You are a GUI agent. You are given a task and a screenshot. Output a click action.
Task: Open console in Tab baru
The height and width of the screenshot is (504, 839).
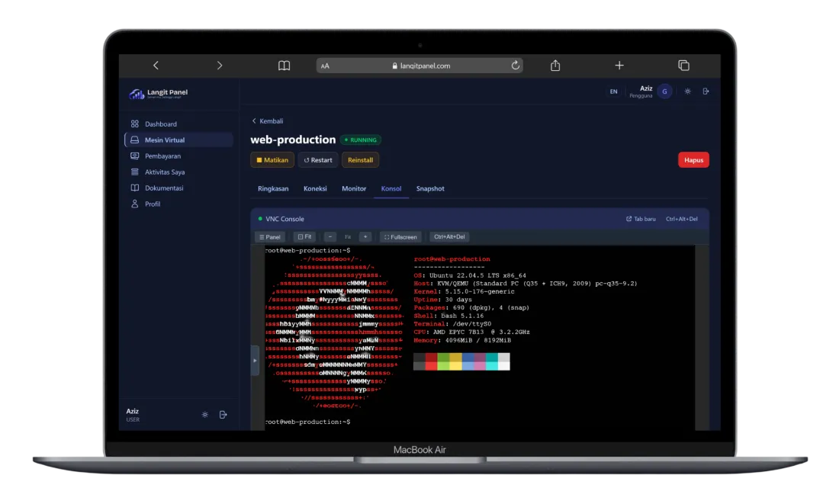coord(641,219)
